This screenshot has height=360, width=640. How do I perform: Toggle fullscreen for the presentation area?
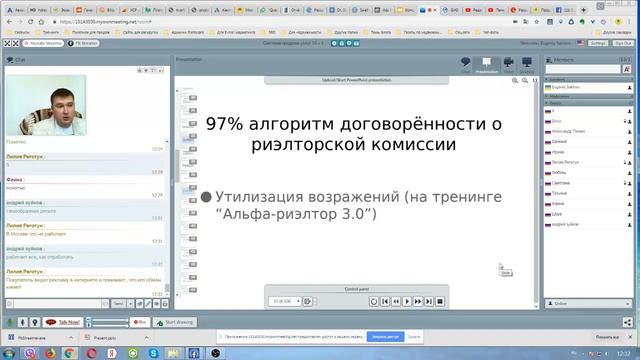coord(535,81)
